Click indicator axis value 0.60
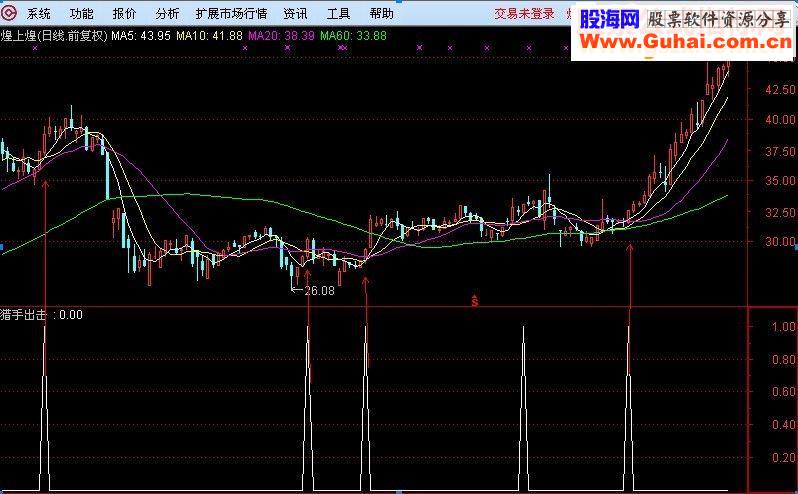 point(784,392)
